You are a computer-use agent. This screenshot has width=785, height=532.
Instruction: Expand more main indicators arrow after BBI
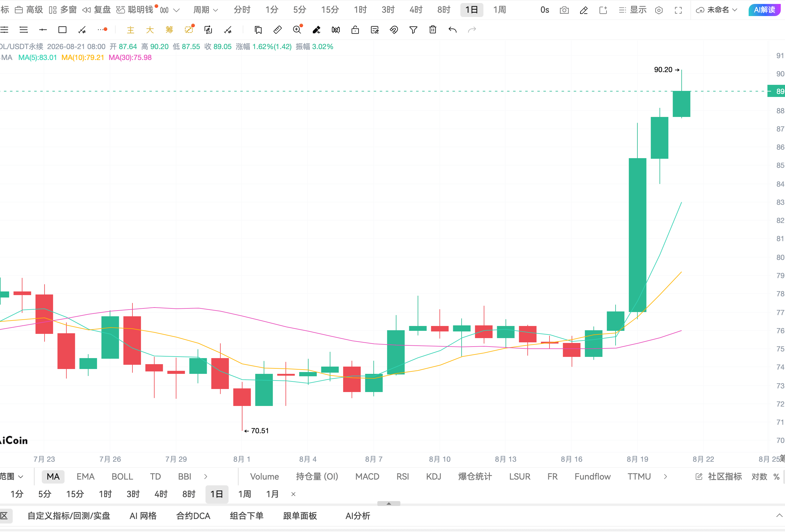(206, 477)
